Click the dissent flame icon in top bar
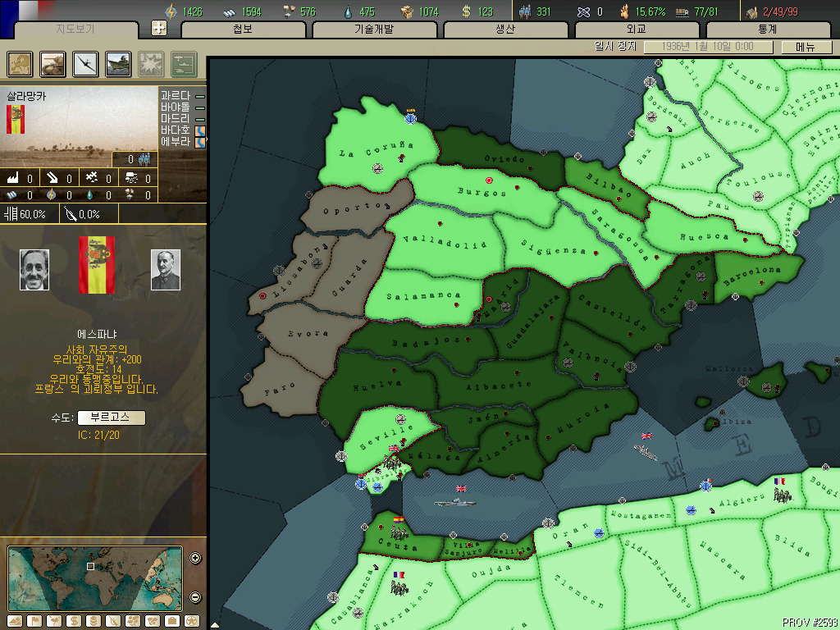 624,11
